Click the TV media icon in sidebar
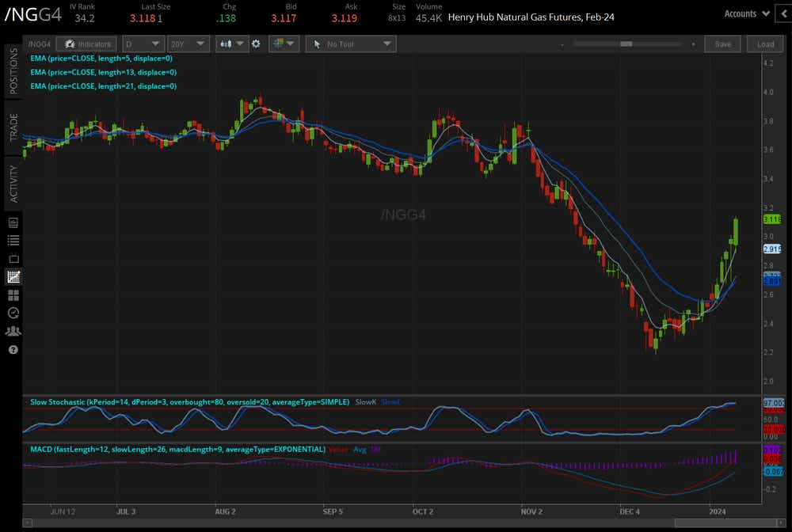792x532 pixels. tap(13, 258)
